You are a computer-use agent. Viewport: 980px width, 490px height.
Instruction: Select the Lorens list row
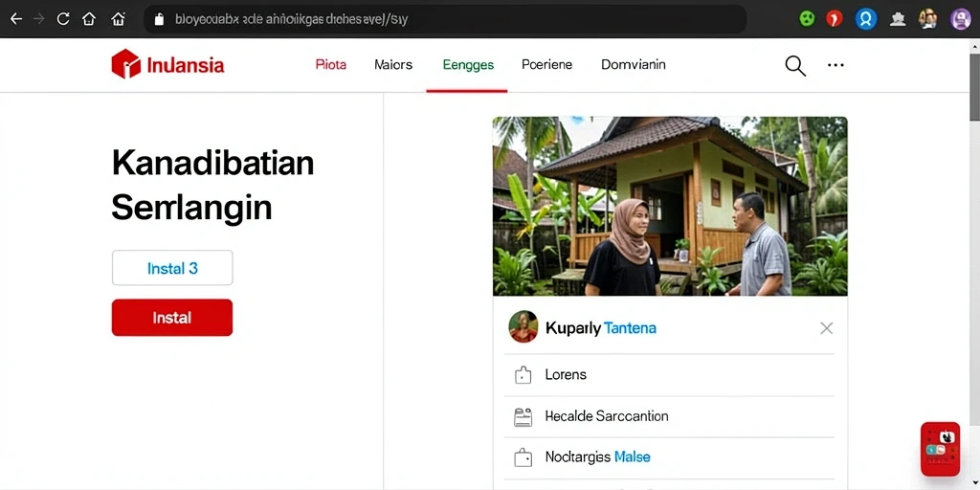click(x=669, y=375)
